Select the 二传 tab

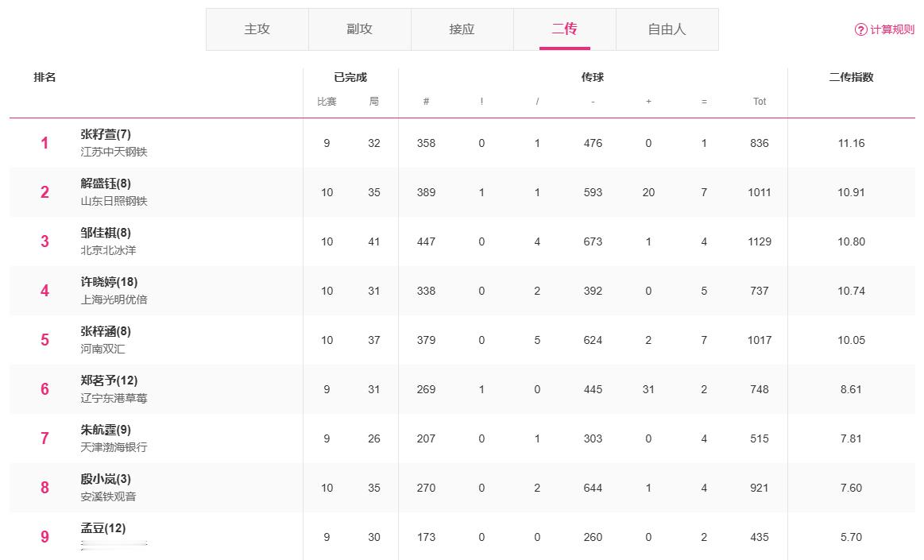(564, 29)
